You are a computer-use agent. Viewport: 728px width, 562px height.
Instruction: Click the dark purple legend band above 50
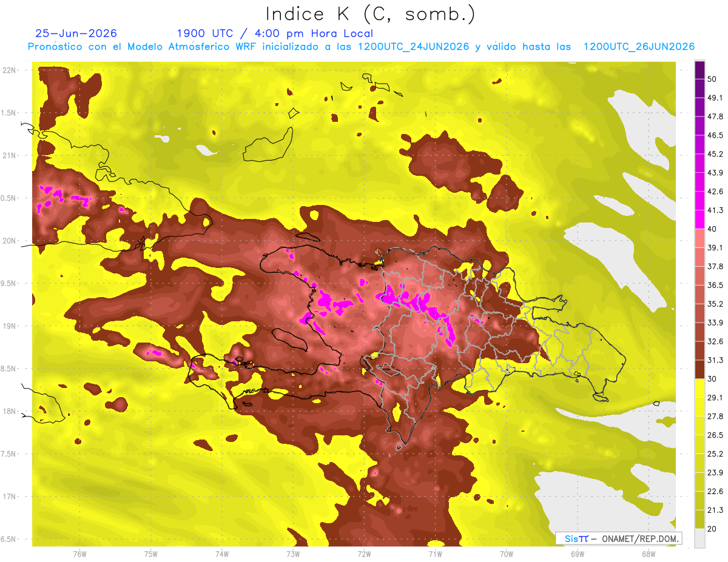point(699,70)
